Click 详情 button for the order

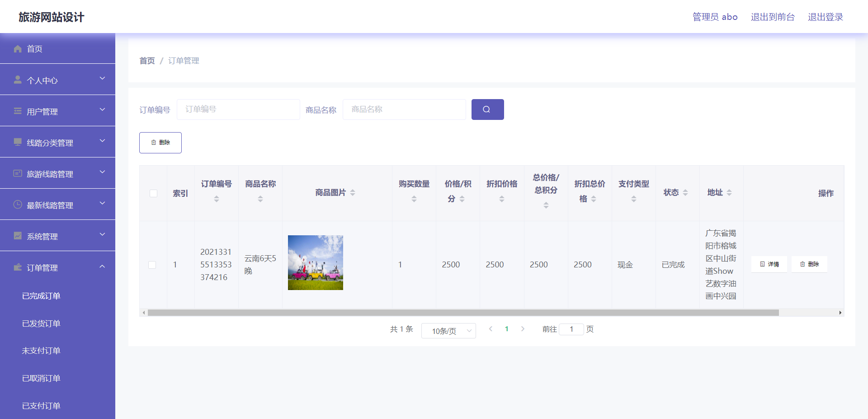click(769, 264)
